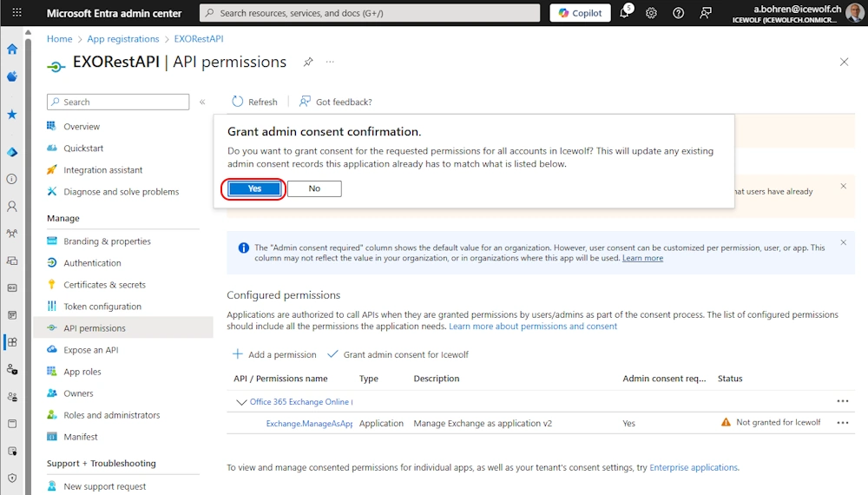Click the Home icon in left rail
The width and height of the screenshot is (868, 495).
tap(12, 49)
